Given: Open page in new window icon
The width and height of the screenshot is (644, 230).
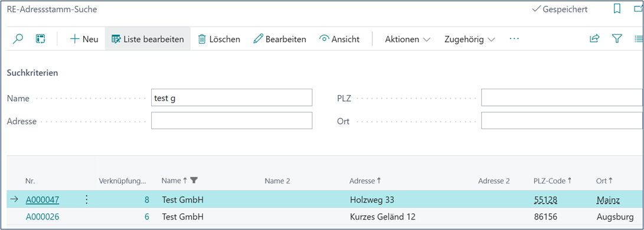Looking at the screenshot, I should [639, 9].
